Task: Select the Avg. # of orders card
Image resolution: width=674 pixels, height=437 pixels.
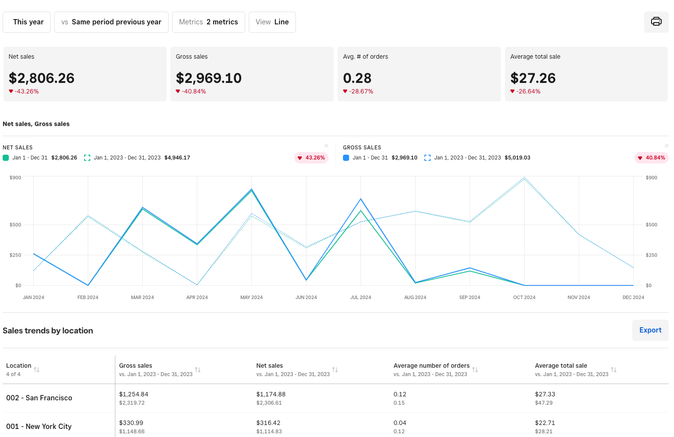Action: pyautogui.click(x=418, y=74)
